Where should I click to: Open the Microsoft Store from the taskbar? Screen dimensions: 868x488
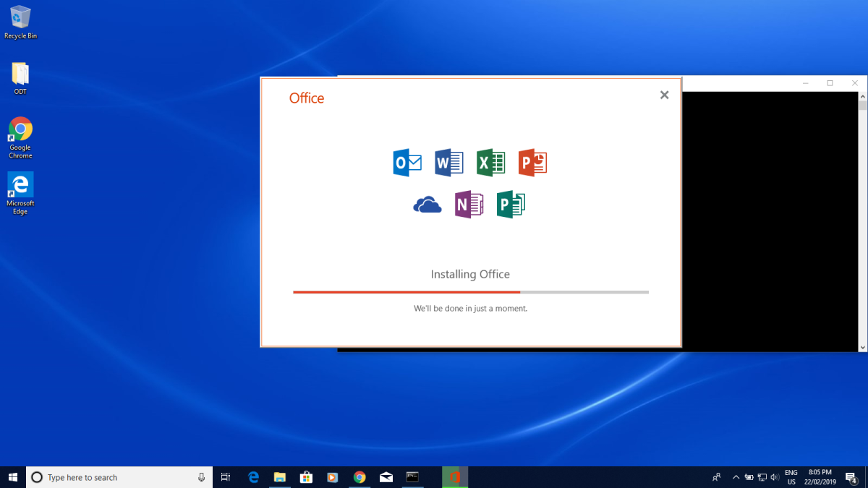[306, 477]
